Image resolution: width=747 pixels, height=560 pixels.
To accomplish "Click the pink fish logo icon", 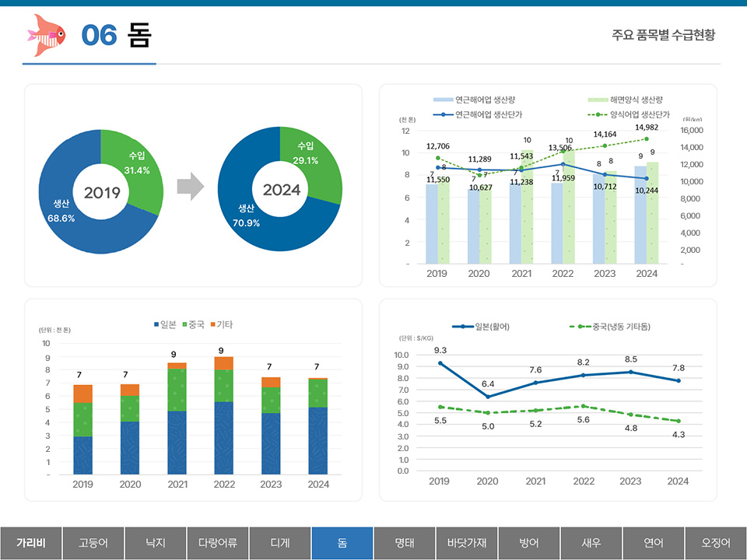I will pos(44,32).
